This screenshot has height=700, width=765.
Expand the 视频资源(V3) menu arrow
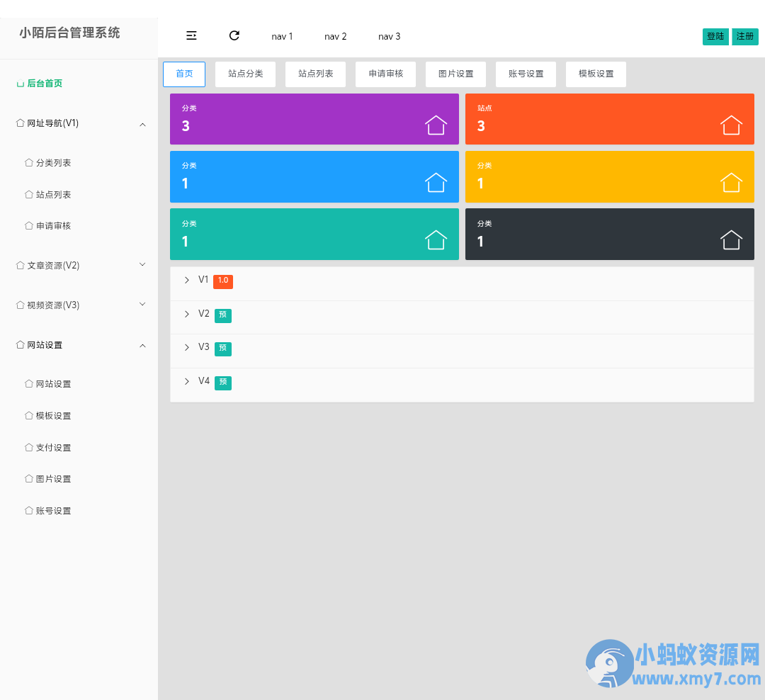[142, 304]
